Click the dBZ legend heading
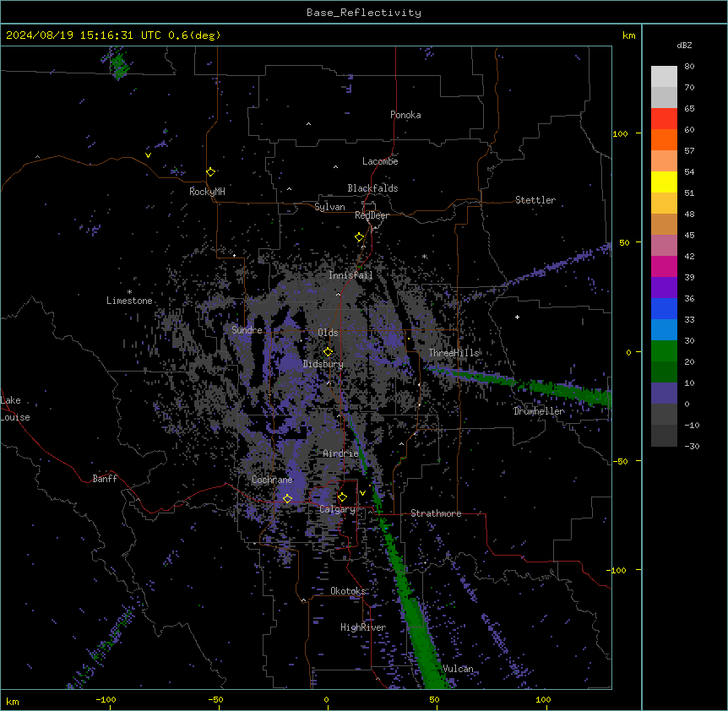The image size is (728, 711). 684,45
